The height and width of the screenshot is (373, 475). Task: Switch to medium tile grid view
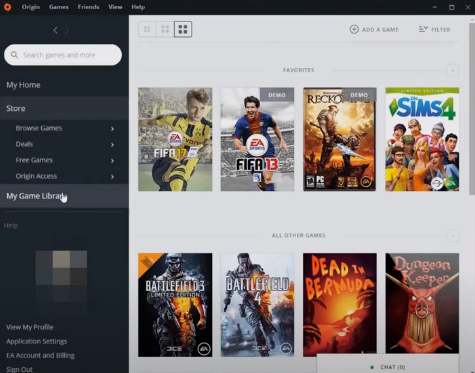click(x=165, y=29)
